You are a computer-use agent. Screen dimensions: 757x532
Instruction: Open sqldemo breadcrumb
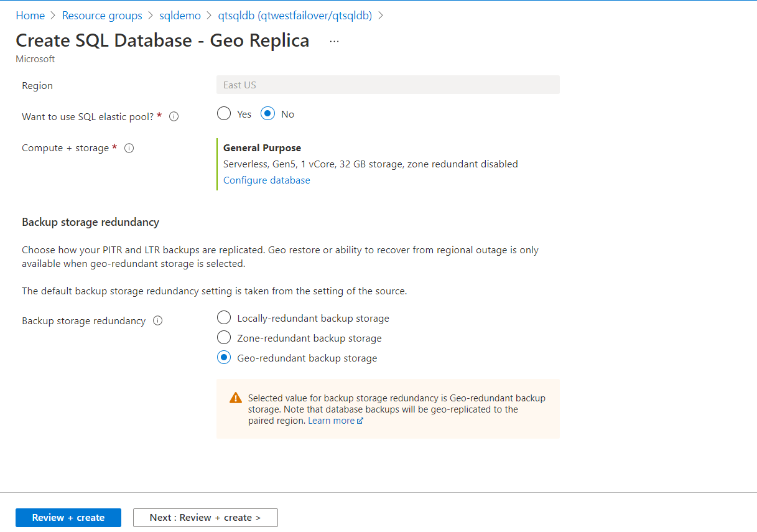coord(180,16)
